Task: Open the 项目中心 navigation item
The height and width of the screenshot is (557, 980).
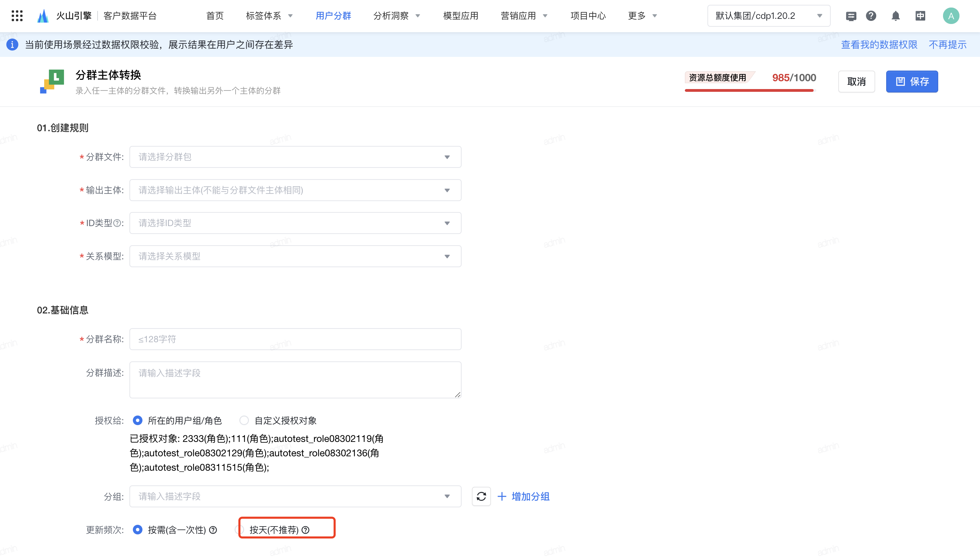Action: 588,16
